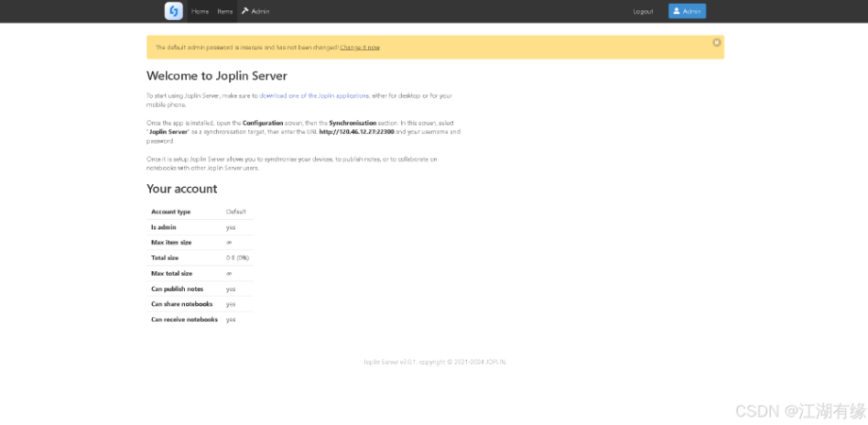The width and height of the screenshot is (868, 425).
Task: Click the 'Your account' heading
Action: tap(181, 189)
